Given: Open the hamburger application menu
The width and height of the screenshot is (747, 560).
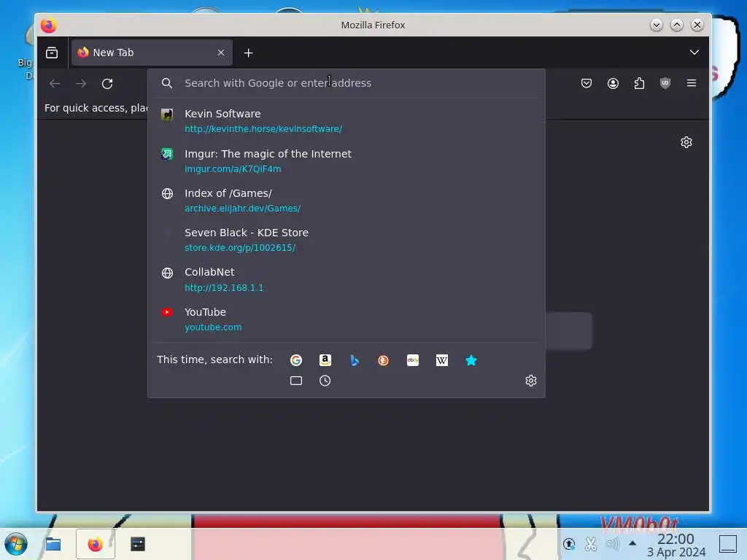Looking at the screenshot, I should 692,83.
